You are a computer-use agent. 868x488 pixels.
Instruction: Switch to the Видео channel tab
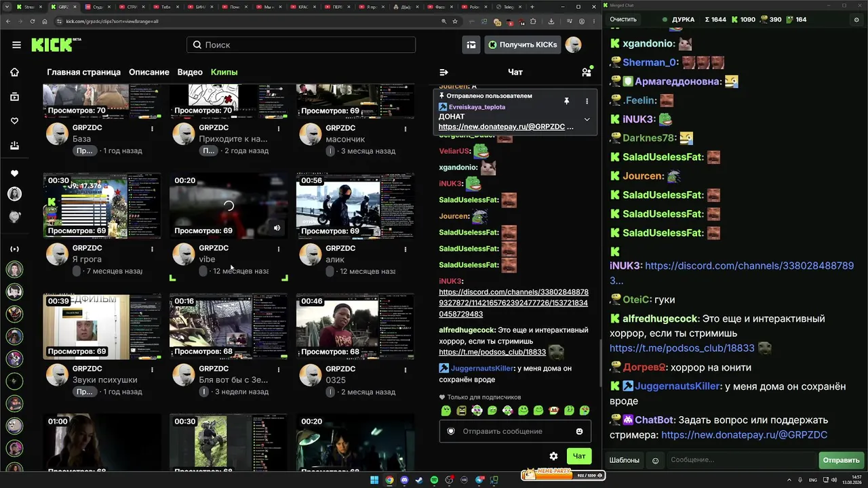point(190,72)
